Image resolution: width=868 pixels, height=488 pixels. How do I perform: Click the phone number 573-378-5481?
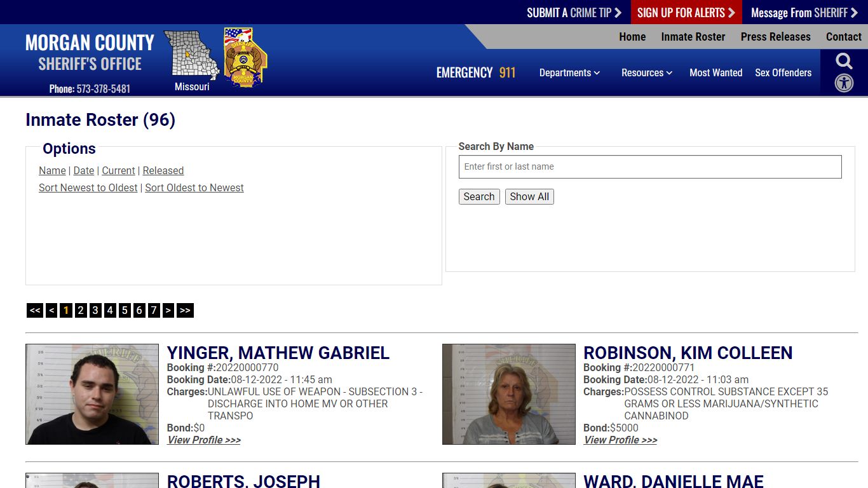point(104,89)
